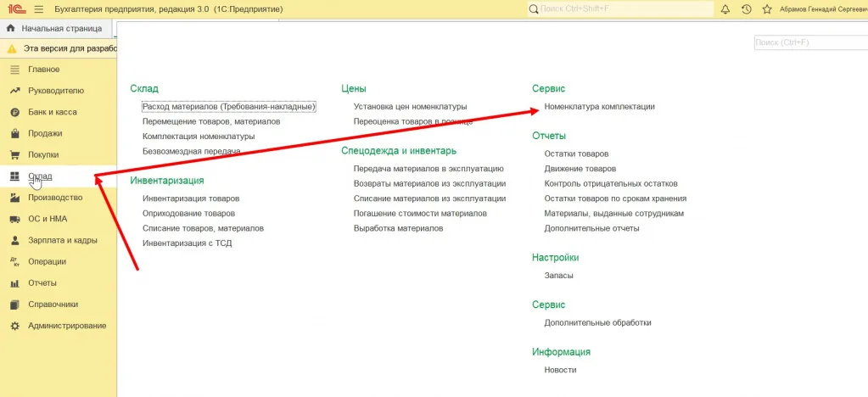The width and height of the screenshot is (868, 397).
Task: Select Банк и касса section
Action: (x=53, y=112)
